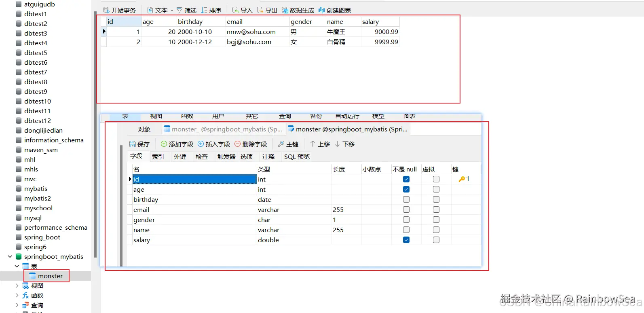The height and width of the screenshot is (313, 644).
Task: Click the salary field type 'double'
Action: tap(294, 240)
